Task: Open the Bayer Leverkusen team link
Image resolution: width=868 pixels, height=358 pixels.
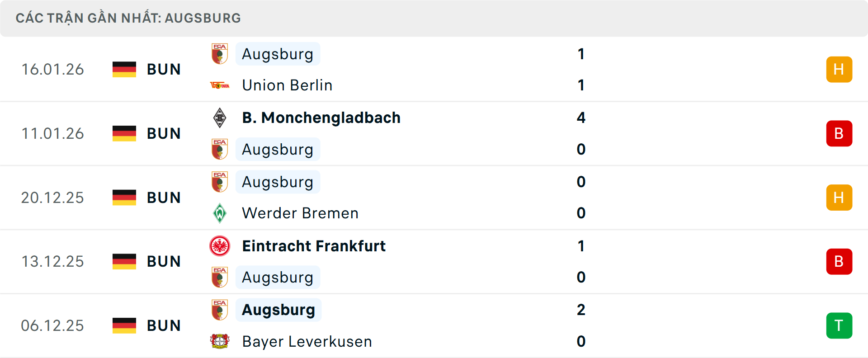Action: tap(307, 341)
